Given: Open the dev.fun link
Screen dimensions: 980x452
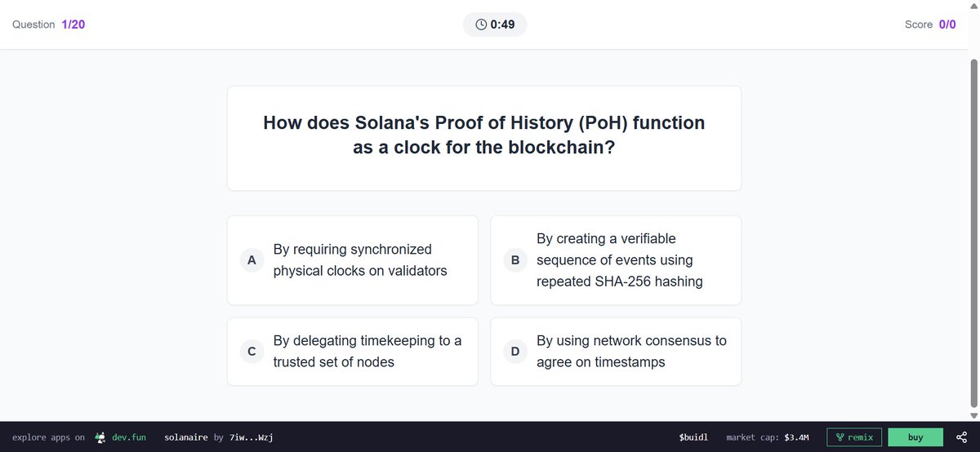Looking at the screenshot, I should coord(129,437).
